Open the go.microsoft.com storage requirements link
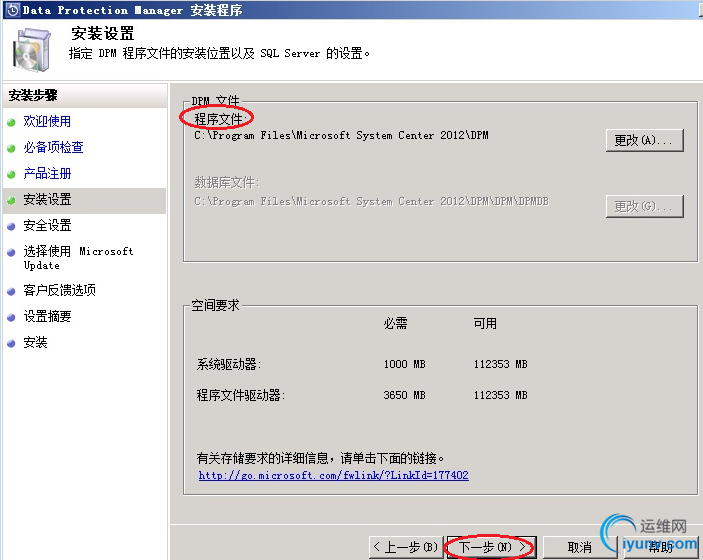 pos(334,475)
